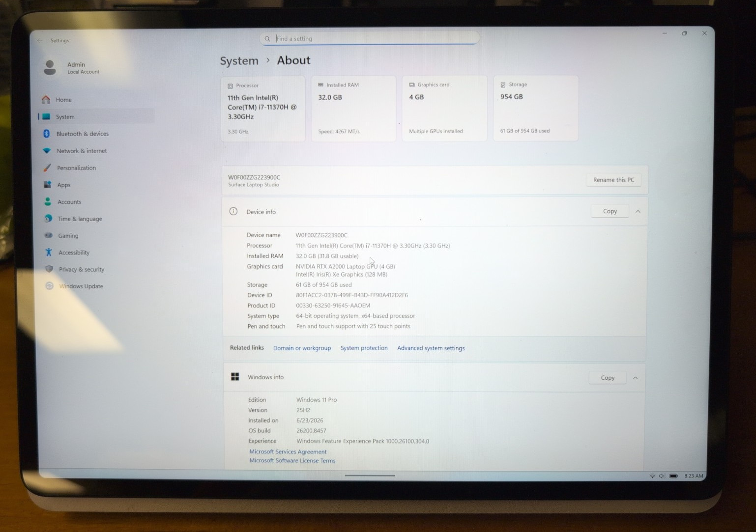The image size is (756, 532).
Task: Open Time & language globe icon
Action: click(x=48, y=219)
